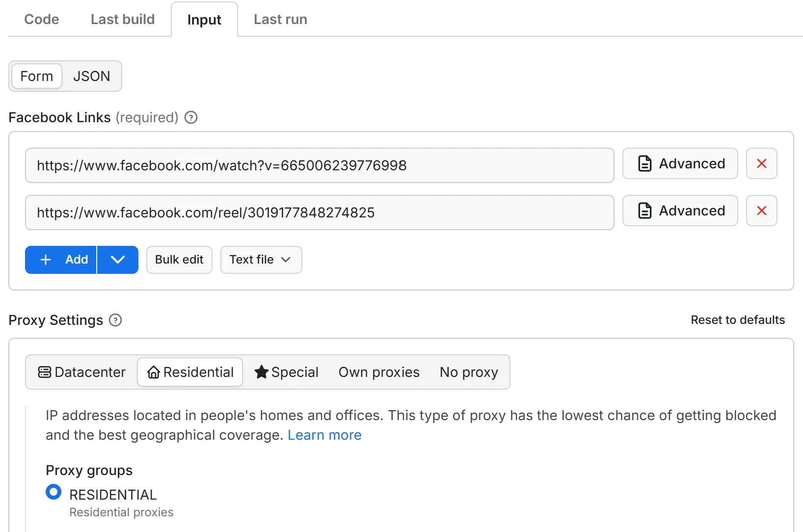Remove the facebook watch URL entry
Viewport: 803px width, 532px height.
pos(761,164)
